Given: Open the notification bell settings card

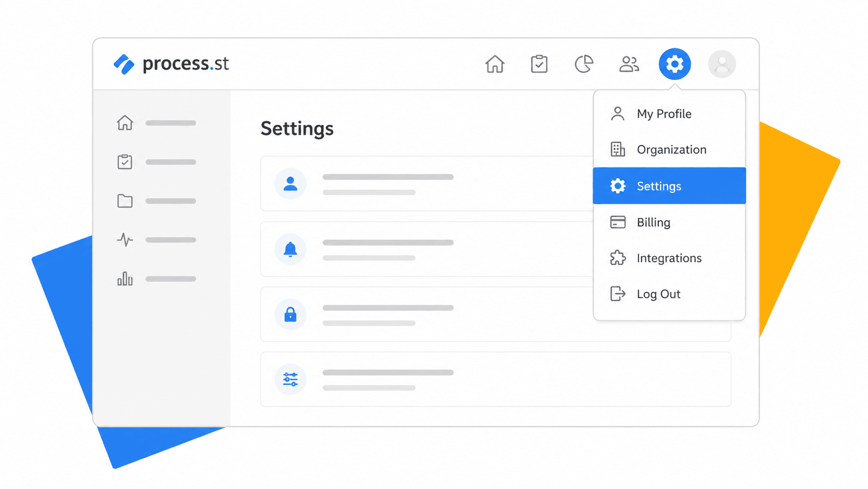Looking at the screenshot, I should (x=290, y=249).
